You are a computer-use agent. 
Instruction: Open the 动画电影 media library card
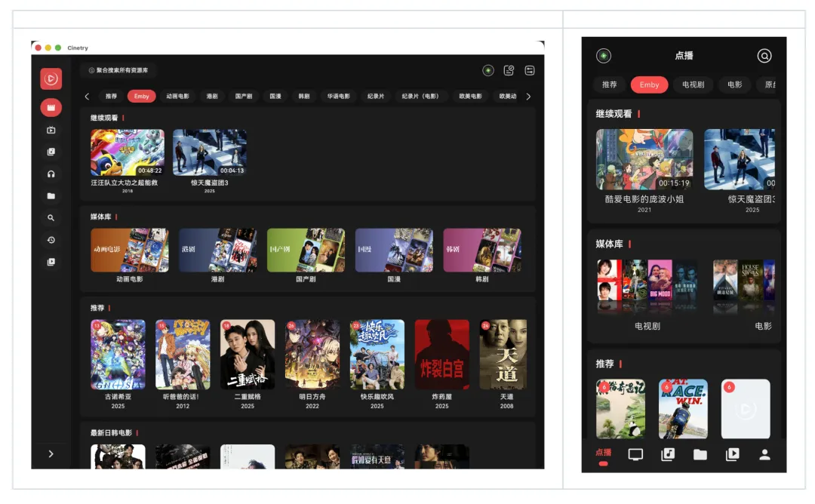coord(130,250)
